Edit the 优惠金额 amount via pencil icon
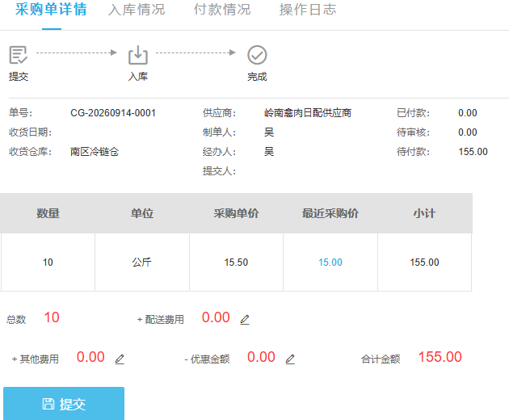This screenshot has height=420, width=509. 290,359
